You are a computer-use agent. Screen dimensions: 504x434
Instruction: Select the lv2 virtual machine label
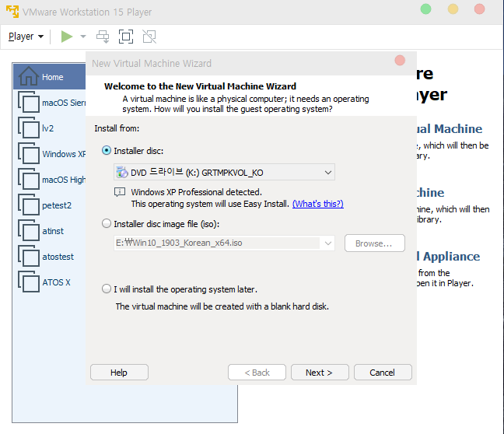click(x=48, y=128)
